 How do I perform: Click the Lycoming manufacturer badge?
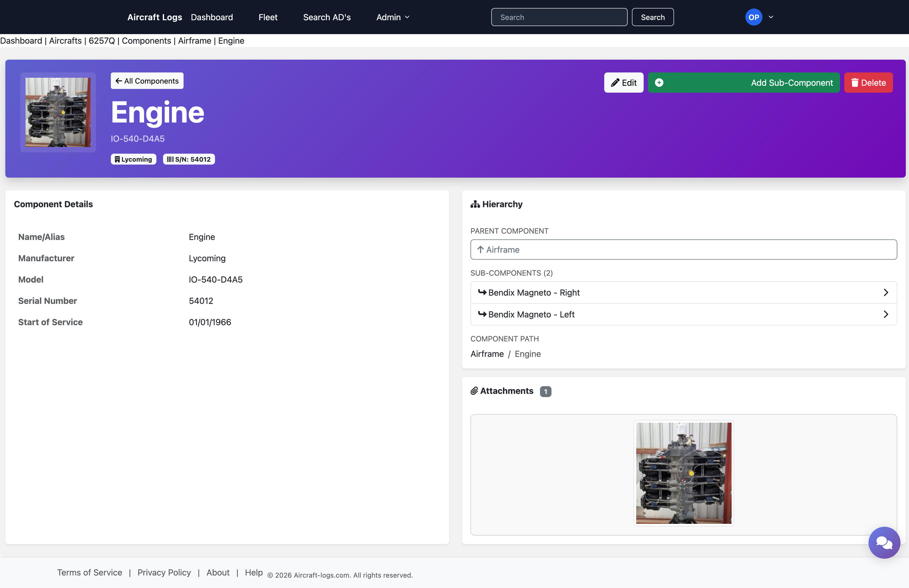point(133,159)
